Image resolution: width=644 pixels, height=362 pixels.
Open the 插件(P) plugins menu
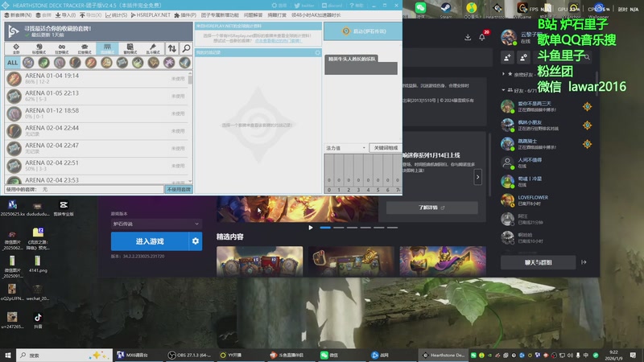[x=185, y=15]
